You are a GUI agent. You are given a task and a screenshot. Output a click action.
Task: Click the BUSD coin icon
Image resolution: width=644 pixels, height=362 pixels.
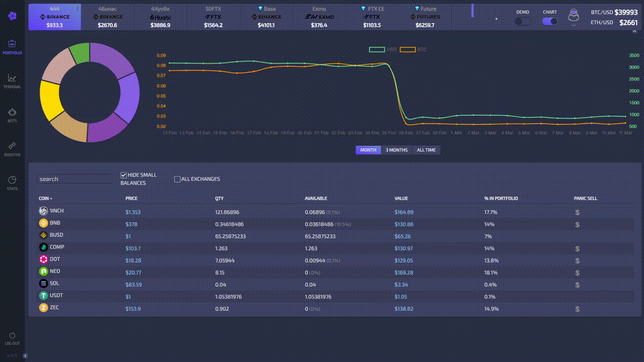(x=43, y=235)
